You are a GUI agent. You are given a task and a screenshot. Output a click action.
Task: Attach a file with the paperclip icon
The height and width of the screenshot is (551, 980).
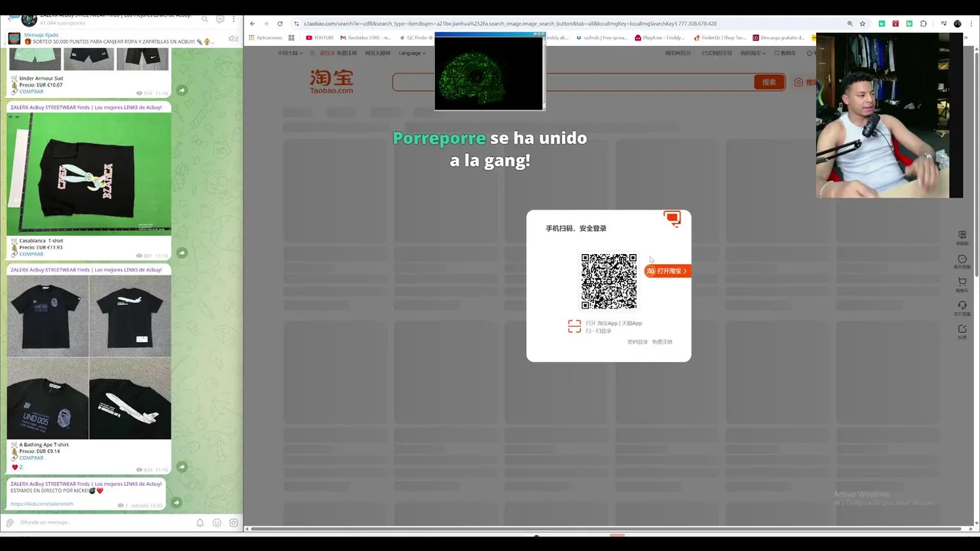point(9,523)
